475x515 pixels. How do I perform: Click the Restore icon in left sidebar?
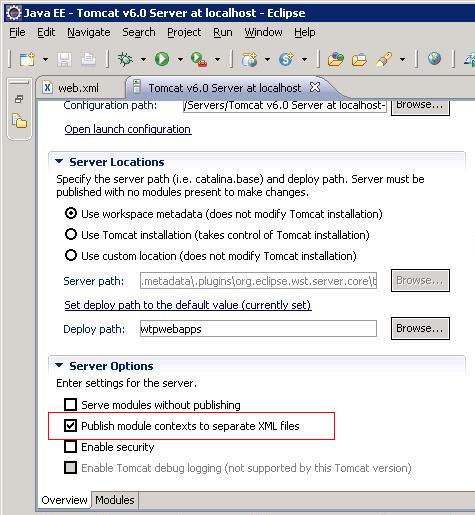click(x=19, y=99)
